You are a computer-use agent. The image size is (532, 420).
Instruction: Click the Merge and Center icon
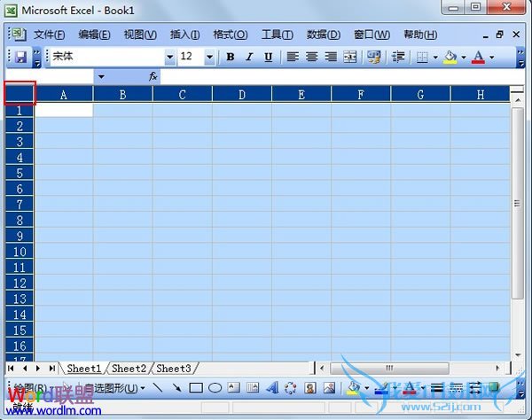[350, 57]
